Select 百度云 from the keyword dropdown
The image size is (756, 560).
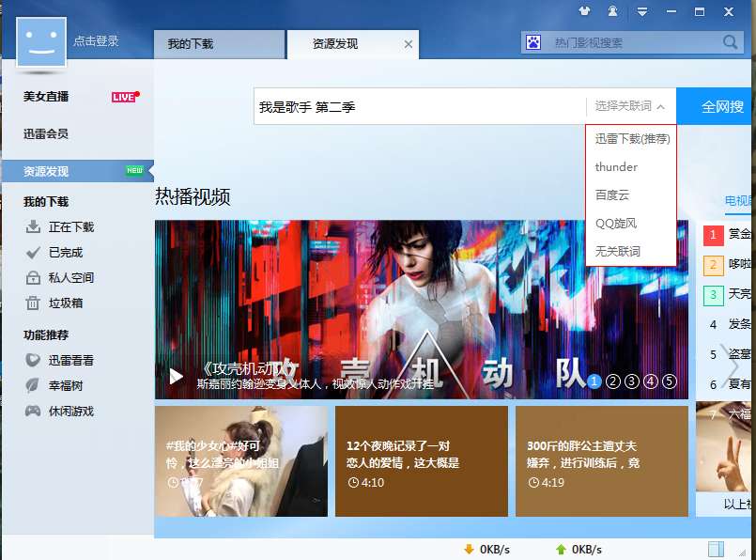tap(612, 194)
